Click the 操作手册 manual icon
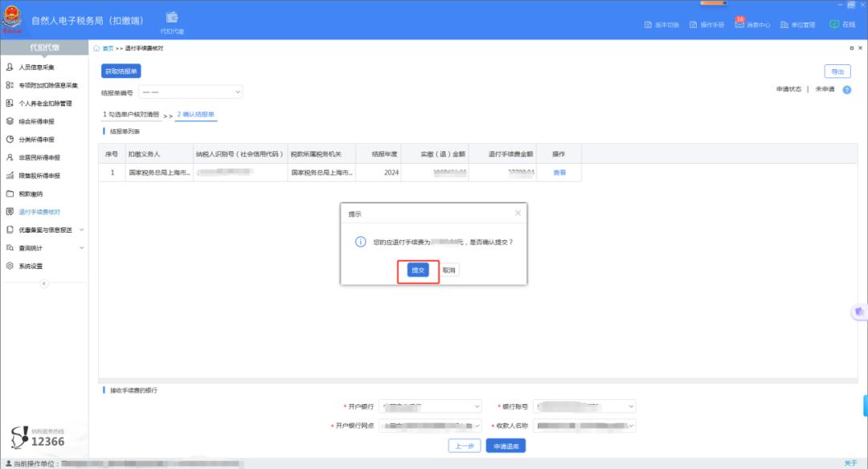868x469 pixels. pos(694,25)
